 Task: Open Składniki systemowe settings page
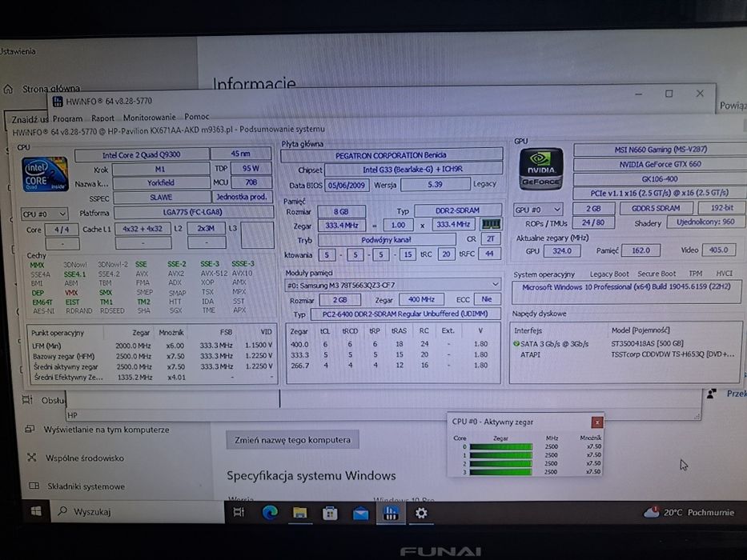tap(86, 486)
